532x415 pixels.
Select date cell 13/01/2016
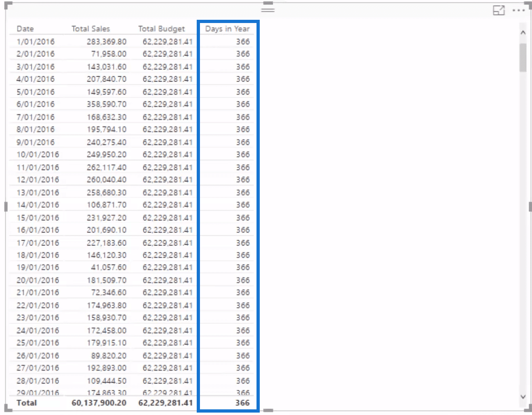pyautogui.click(x=38, y=193)
